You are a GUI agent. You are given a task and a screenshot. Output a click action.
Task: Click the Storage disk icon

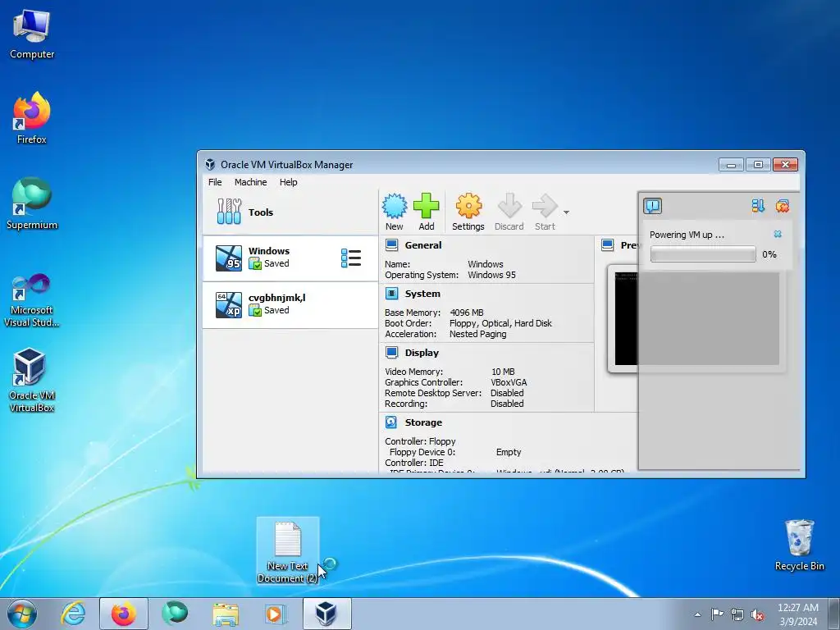[x=391, y=422]
